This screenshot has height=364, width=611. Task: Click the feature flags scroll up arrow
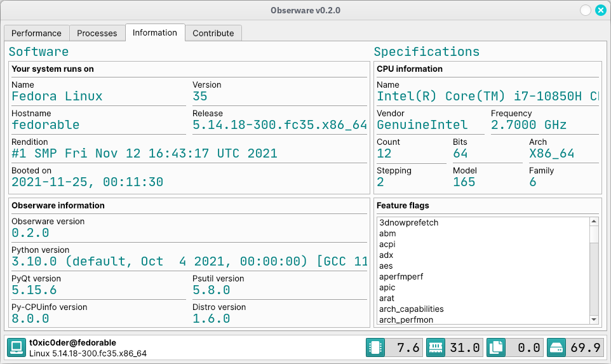594,221
